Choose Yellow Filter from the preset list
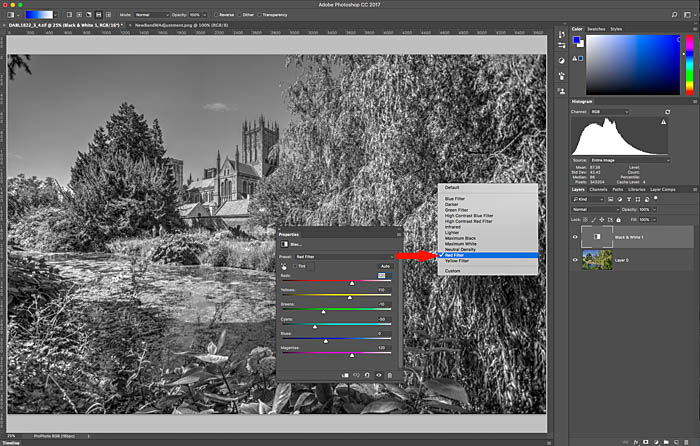700x446 pixels. 459,261
